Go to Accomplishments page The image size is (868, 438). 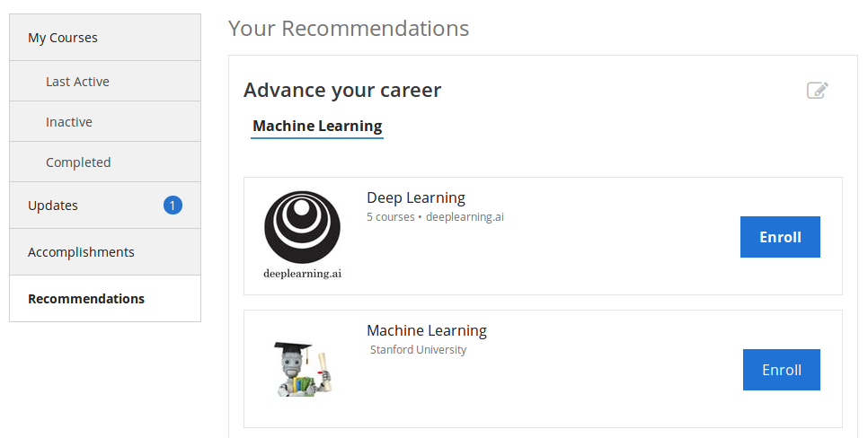tap(105, 252)
